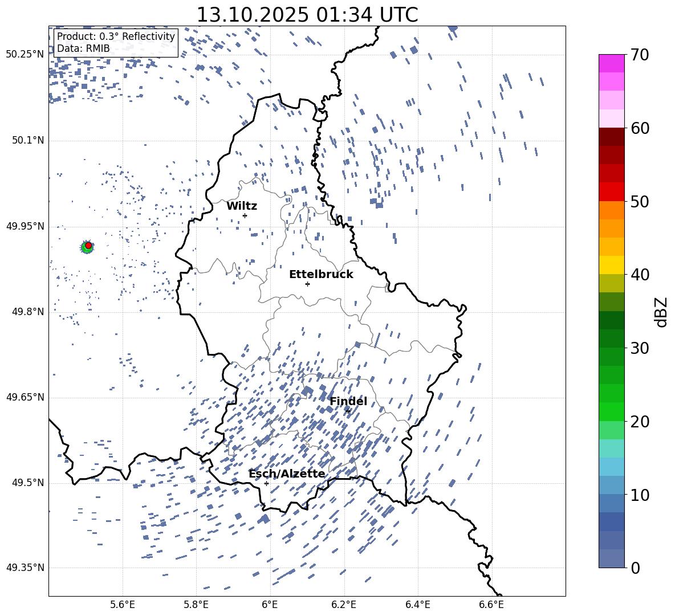Pick the magenta swatch at top of colorbar
Screen dimensions: 675x616
611,63
